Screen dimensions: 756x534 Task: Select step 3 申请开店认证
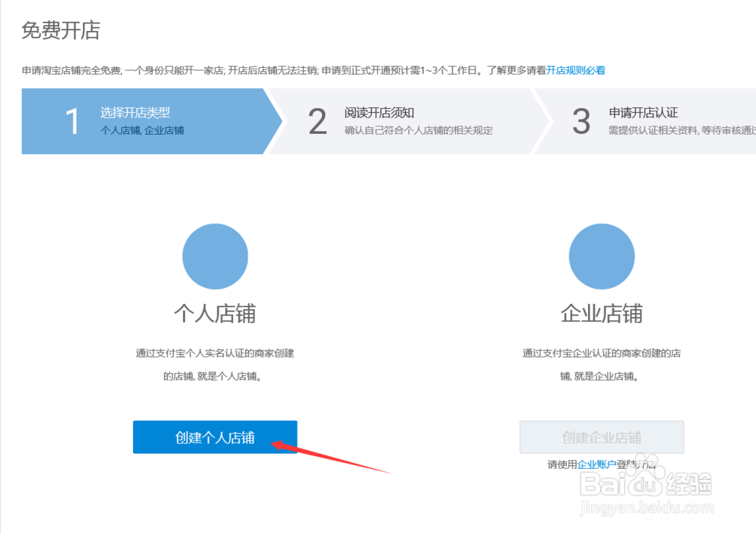(x=646, y=121)
